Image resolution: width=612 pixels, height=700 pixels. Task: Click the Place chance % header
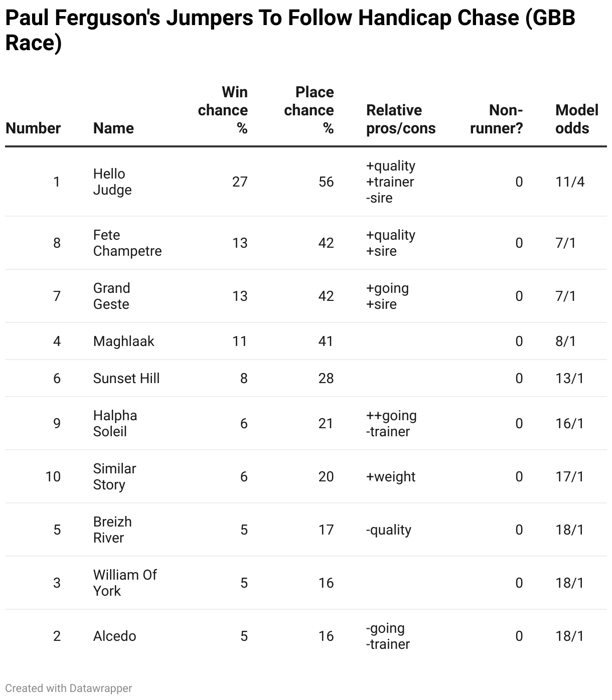pyautogui.click(x=309, y=110)
